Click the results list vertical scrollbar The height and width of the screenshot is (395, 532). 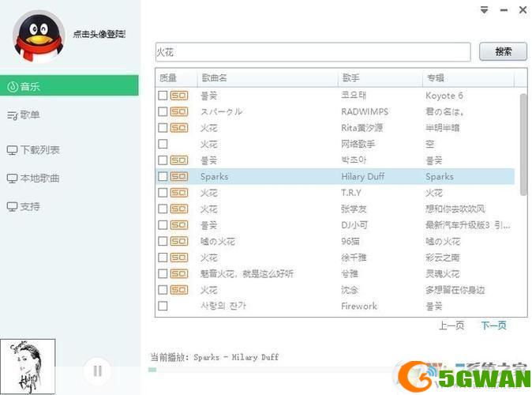(523, 145)
